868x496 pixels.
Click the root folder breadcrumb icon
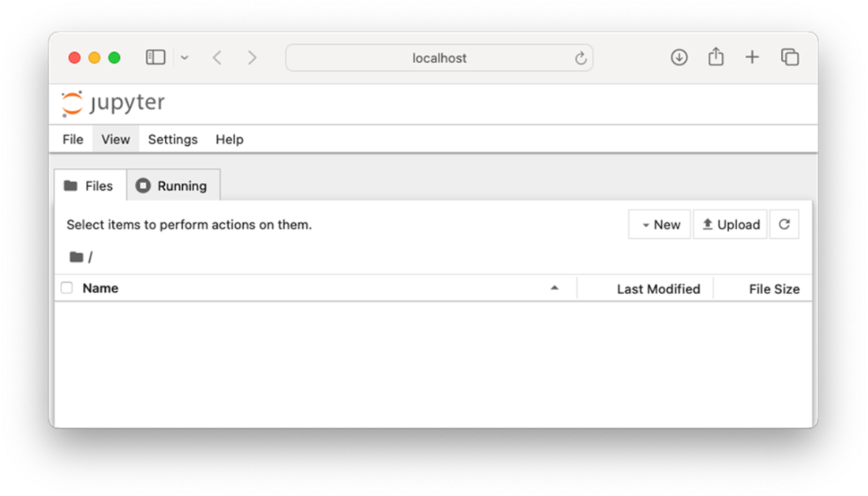coord(77,257)
